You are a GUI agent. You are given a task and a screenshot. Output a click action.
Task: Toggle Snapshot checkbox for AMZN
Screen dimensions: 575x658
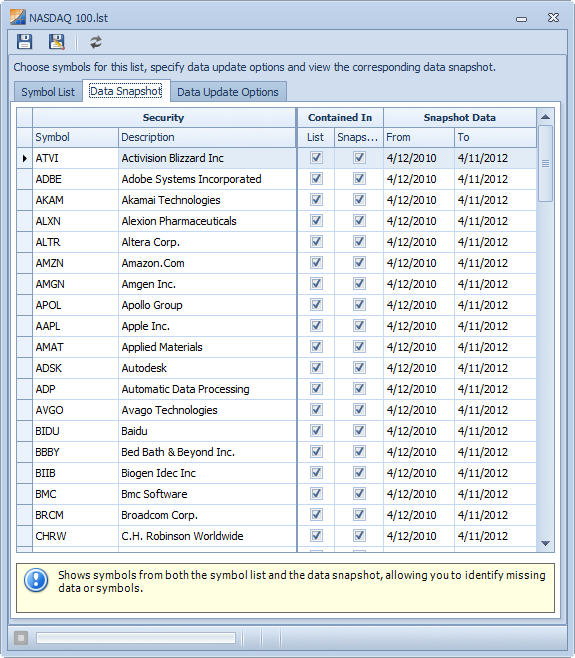(x=359, y=263)
